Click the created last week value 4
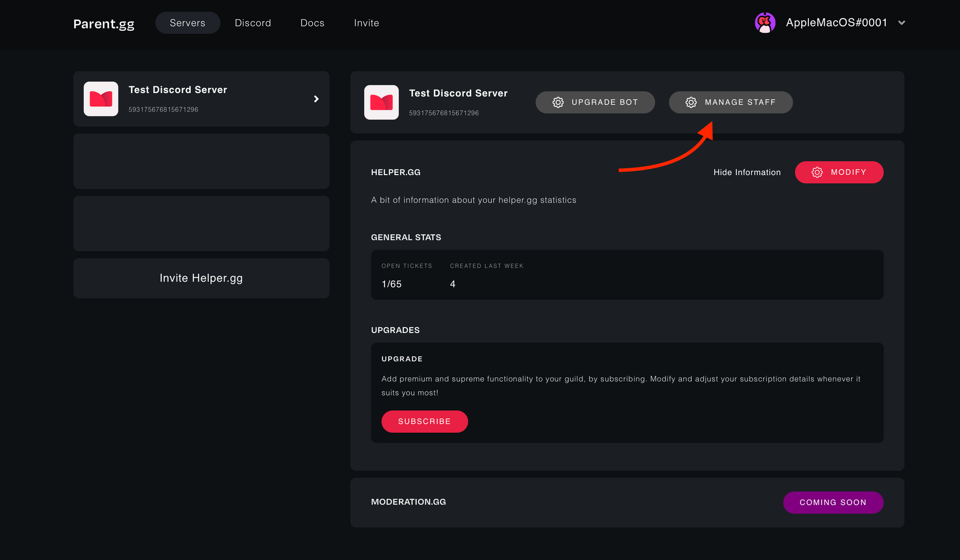This screenshot has height=560, width=960. [x=453, y=284]
